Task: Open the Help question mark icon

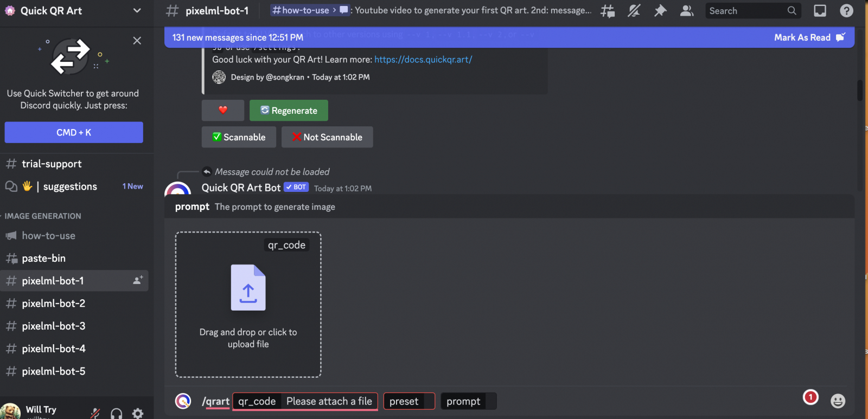Action: tap(846, 11)
